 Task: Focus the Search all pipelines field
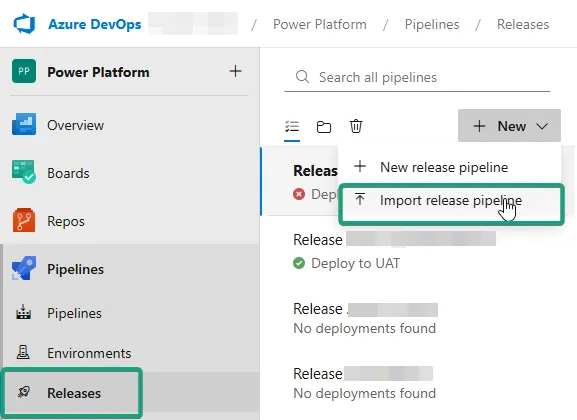[x=417, y=77]
